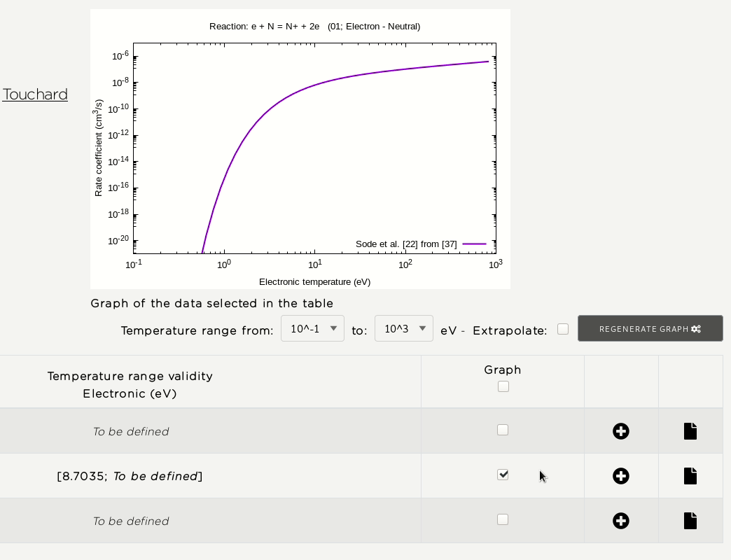Check the Graph header select-all checkbox
This screenshot has width=731, height=560.
[503, 386]
